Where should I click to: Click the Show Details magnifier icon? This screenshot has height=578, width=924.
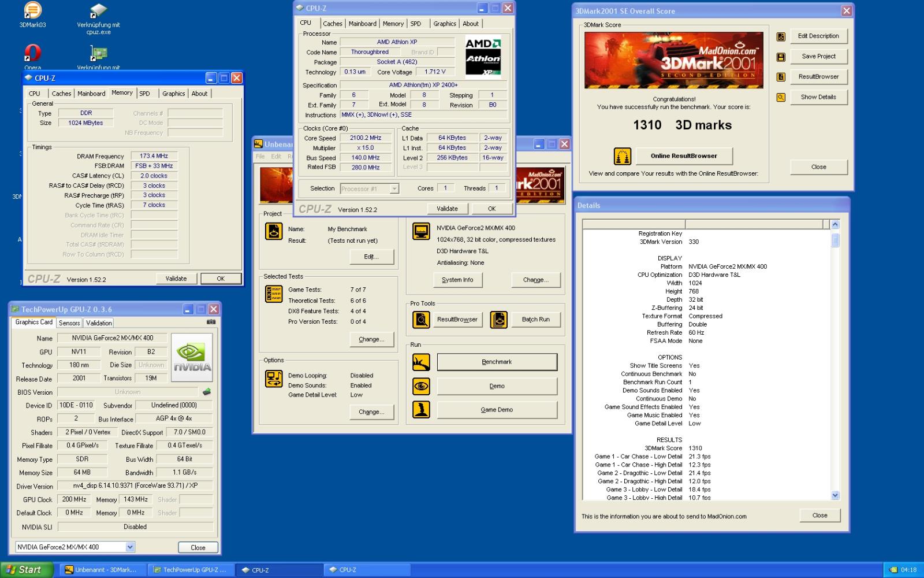pyautogui.click(x=781, y=98)
